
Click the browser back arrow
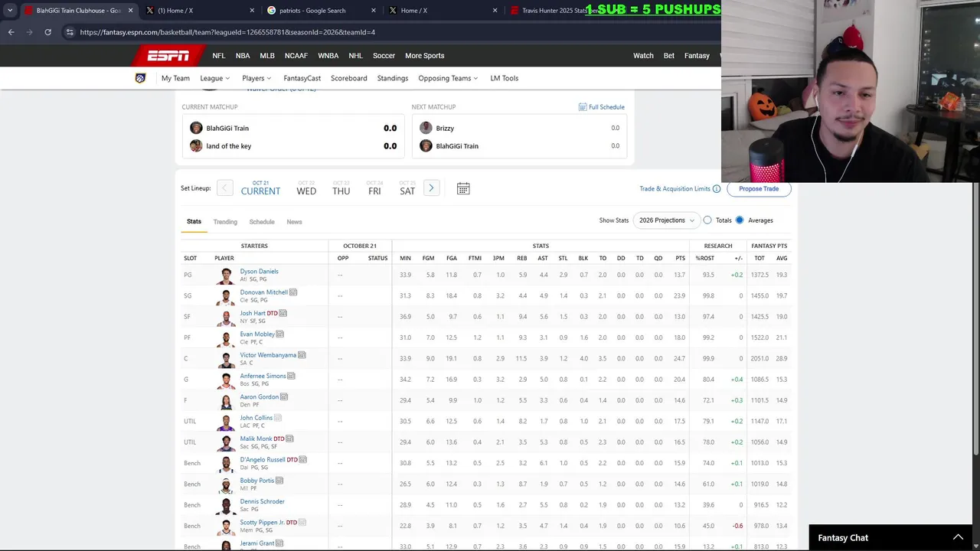coord(11,32)
